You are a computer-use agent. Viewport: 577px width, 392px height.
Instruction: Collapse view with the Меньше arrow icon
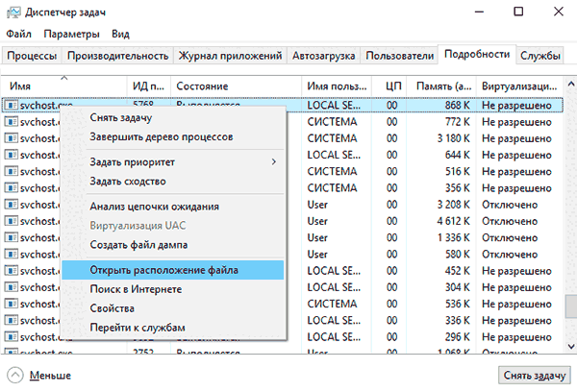15,375
